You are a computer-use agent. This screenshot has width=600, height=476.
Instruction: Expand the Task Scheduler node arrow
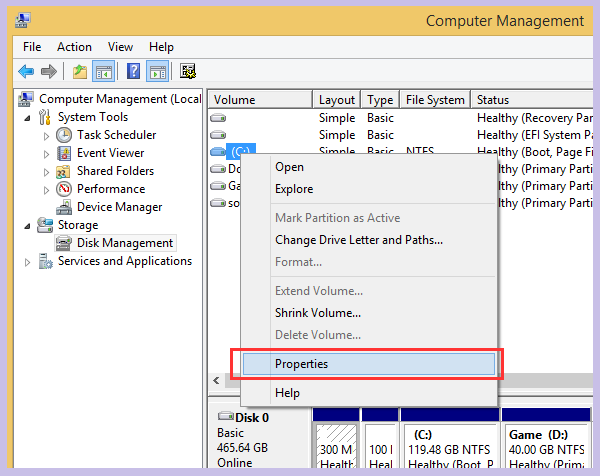(46, 136)
